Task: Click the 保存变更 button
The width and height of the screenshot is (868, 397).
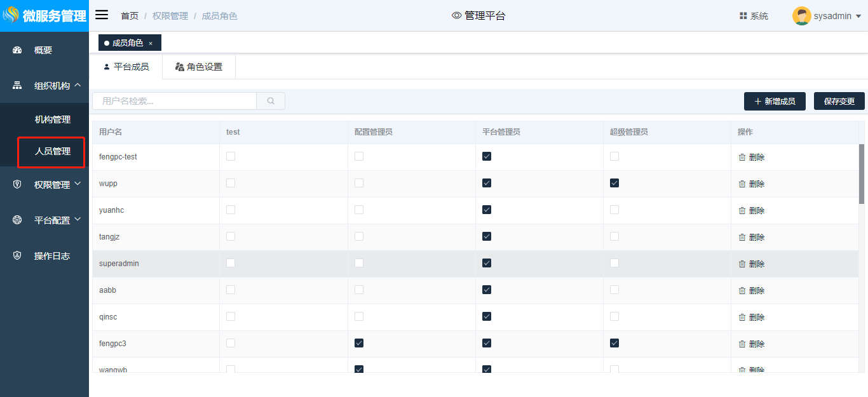Action: (x=839, y=101)
